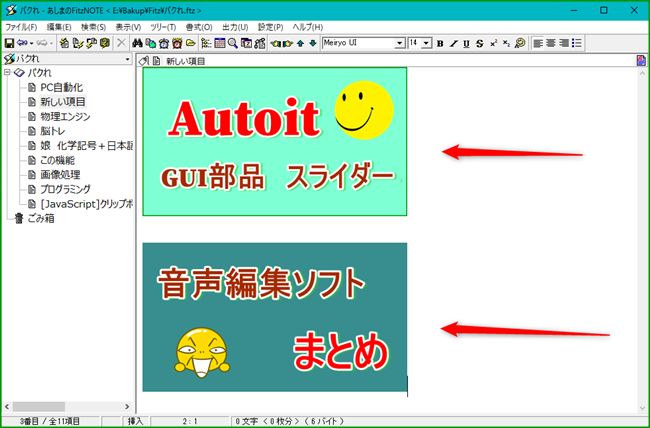Open the 書式(O) menu
The image size is (650, 428).
(x=199, y=27)
